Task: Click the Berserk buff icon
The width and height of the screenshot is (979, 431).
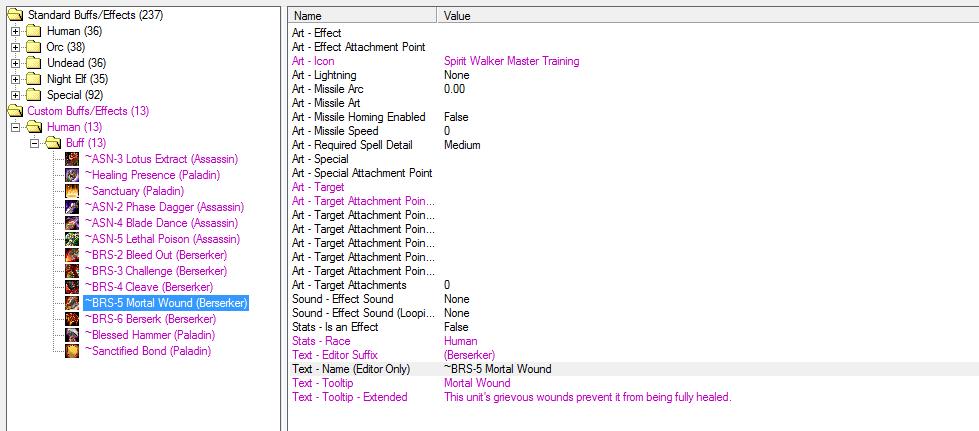Action: click(x=72, y=320)
